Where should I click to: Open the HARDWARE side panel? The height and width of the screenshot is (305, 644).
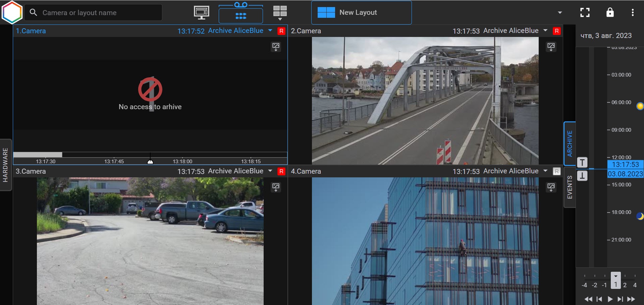(5, 165)
